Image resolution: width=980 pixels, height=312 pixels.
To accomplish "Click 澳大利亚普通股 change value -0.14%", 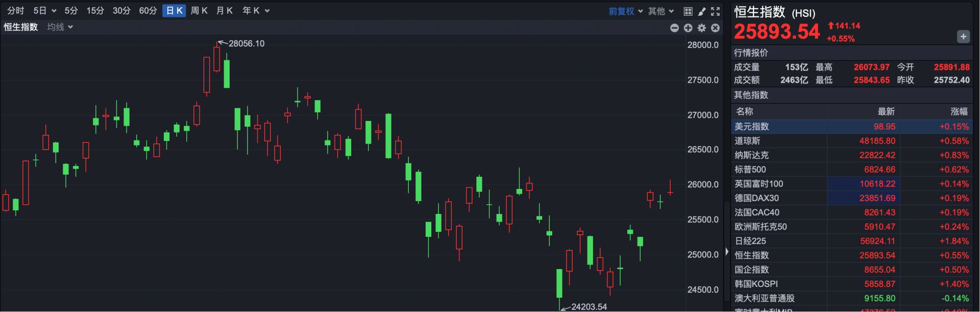I will click(x=955, y=298).
